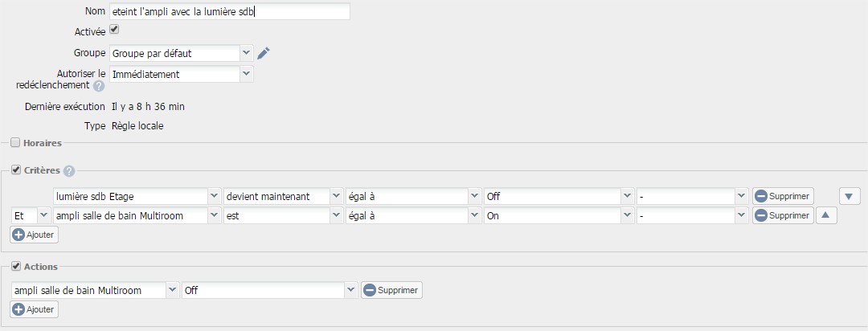This screenshot has height=331, width=868.
Task: Open the devient maintenant condition dropdown
Action: [283, 196]
